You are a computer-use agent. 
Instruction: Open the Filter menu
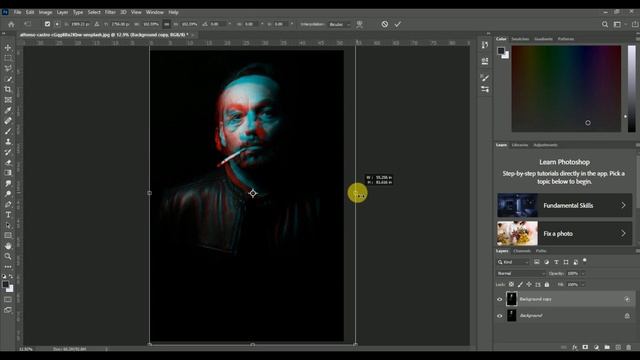[110, 12]
